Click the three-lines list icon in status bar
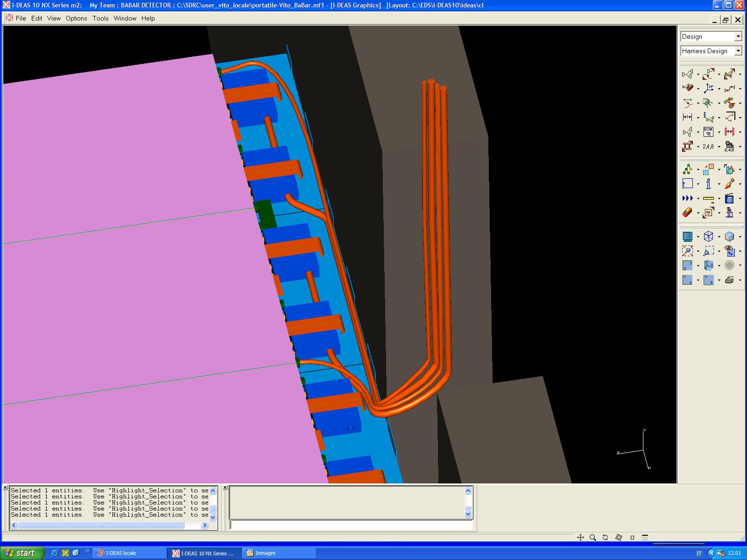Viewport: 747px width, 560px height. click(x=645, y=537)
